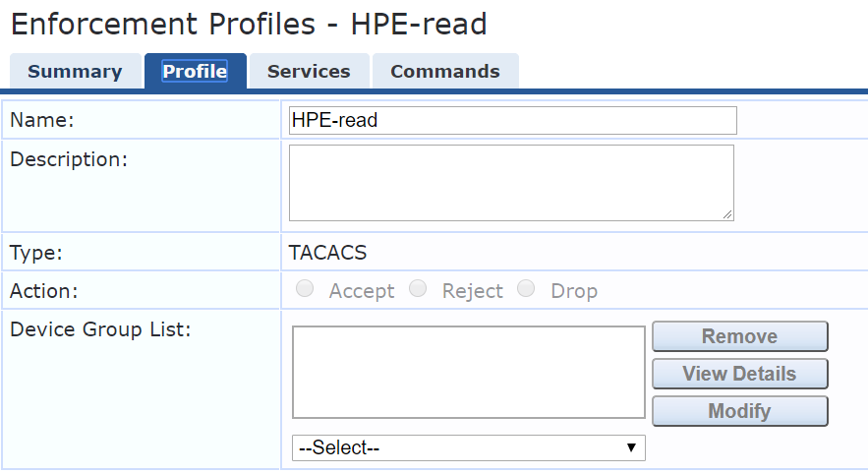Select the Accept radio button
868x474 pixels.
tap(305, 288)
